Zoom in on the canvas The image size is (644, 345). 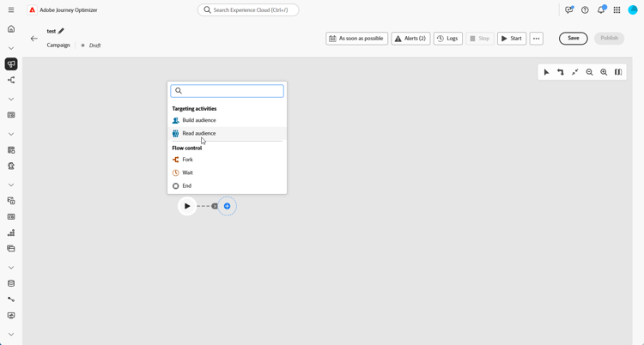[x=604, y=72]
